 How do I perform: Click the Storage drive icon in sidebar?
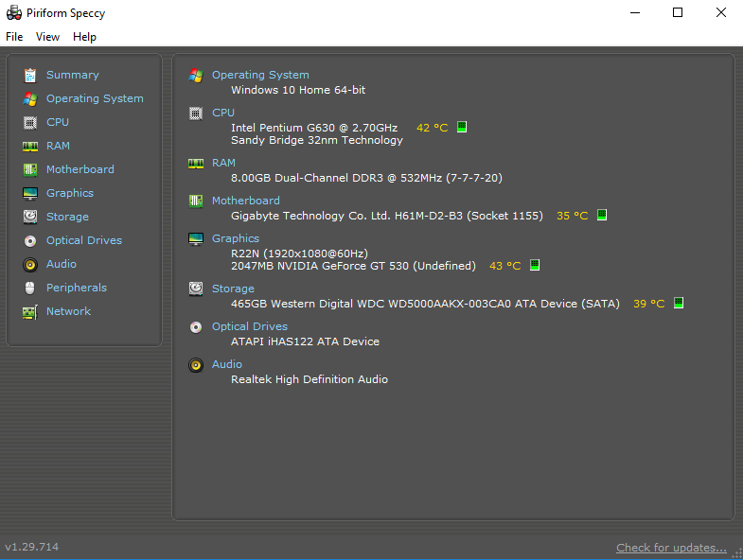30,218
